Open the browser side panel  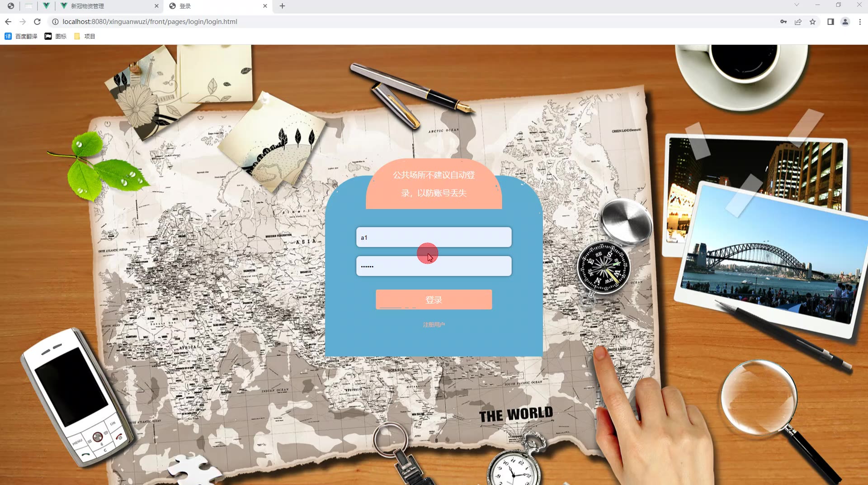pyautogui.click(x=830, y=22)
